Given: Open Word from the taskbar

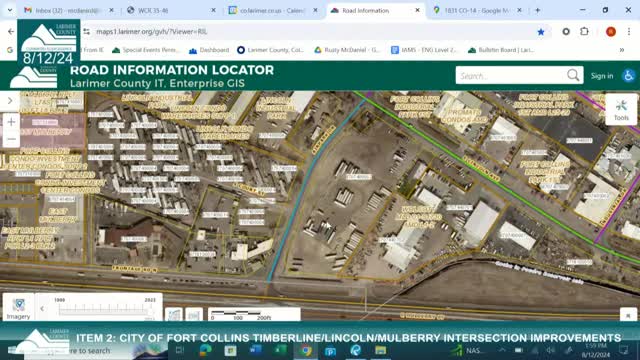Looking at the screenshot, I should pos(256,350).
